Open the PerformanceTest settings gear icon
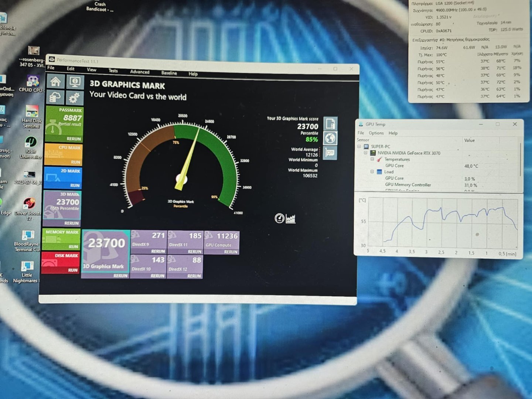Image resolution: width=532 pixels, height=399 pixels. pos(75,98)
